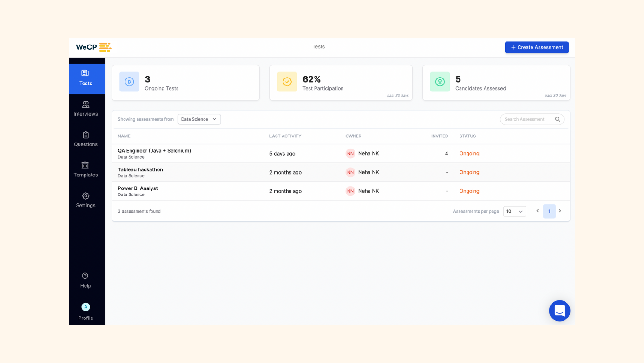The width and height of the screenshot is (644, 363).
Task: Click the 'Tests' page title
Action: point(319,47)
